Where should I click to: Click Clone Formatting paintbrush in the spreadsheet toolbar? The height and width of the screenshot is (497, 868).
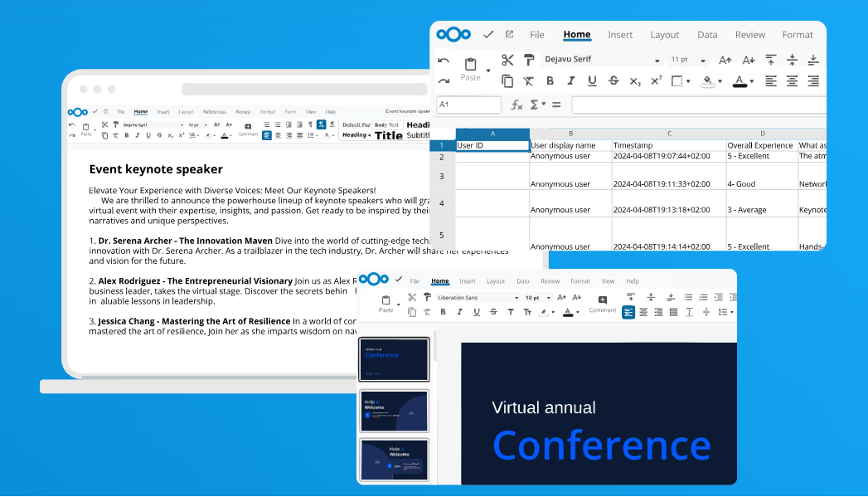pyautogui.click(x=529, y=60)
